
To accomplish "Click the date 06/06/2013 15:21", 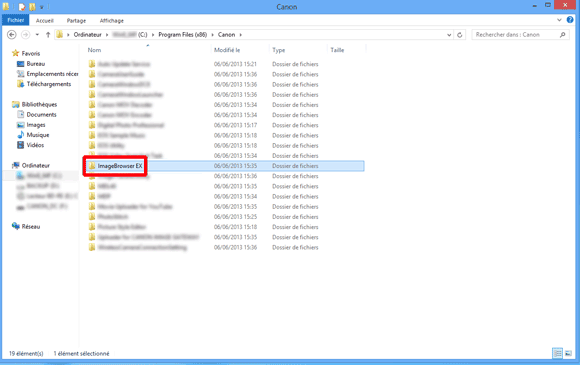I will [x=235, y=64].
